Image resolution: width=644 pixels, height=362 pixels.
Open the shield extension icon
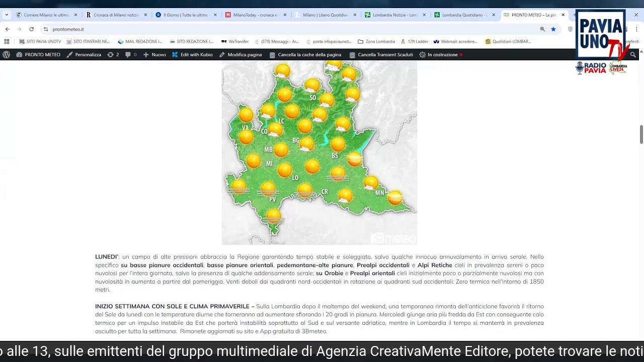coord(570,29)
